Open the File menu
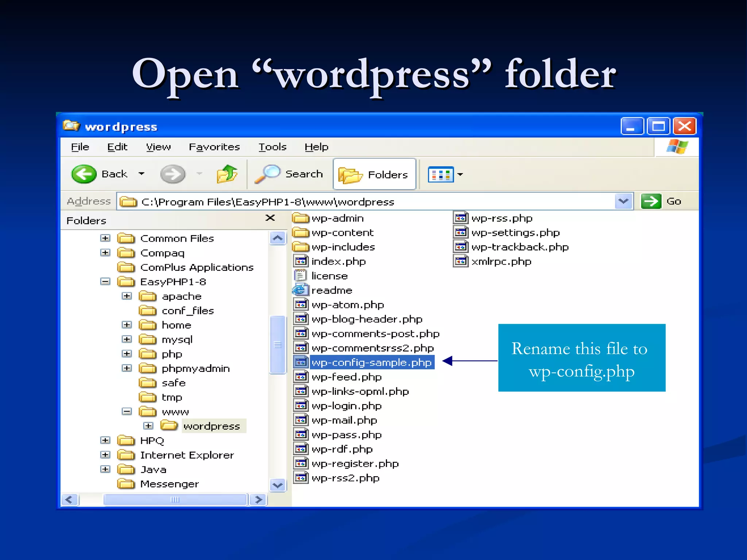The image size is (747, 560). pos(80,147)
